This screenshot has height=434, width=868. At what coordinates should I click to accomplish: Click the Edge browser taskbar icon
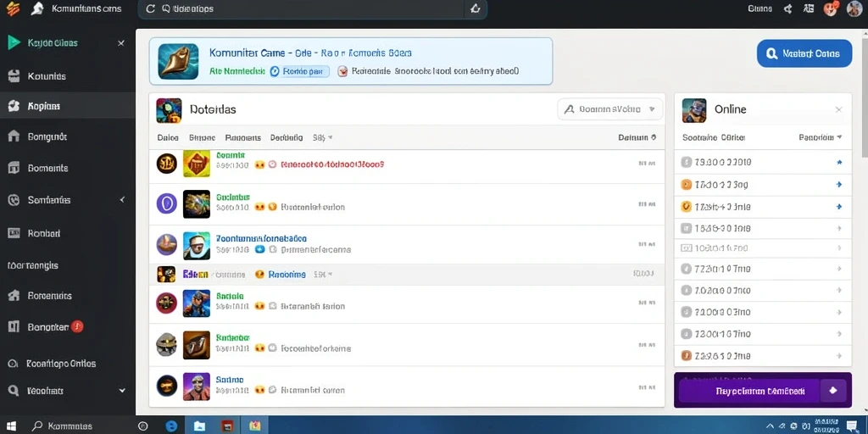click(171, 426)
